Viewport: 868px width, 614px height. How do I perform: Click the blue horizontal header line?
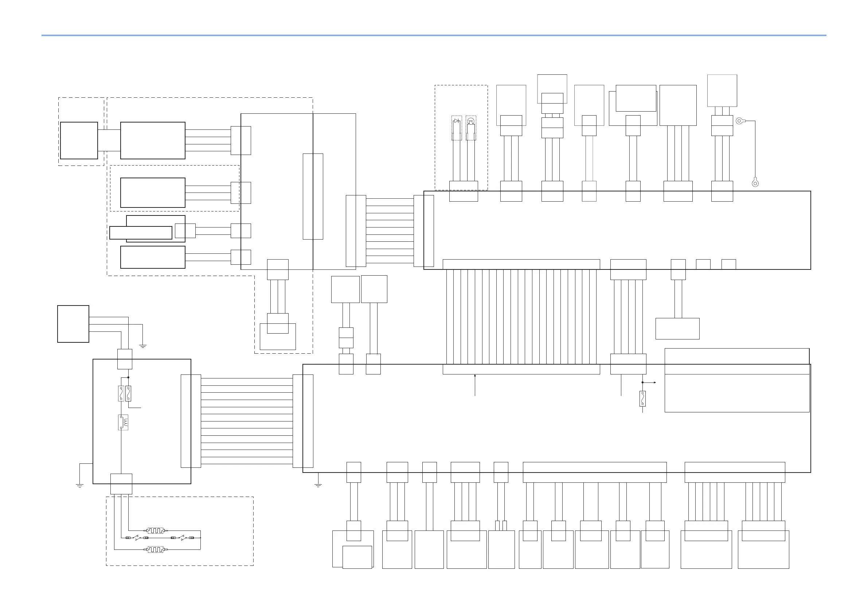(434, 36)
